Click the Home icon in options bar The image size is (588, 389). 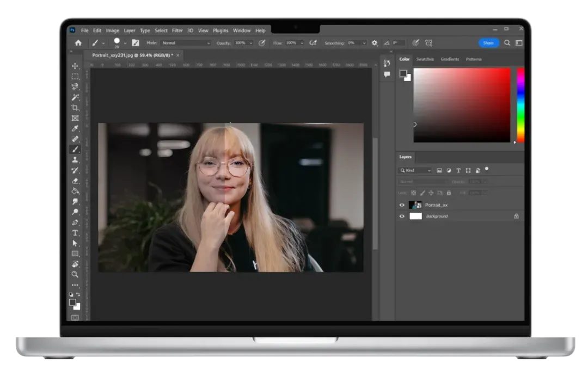coord(78,43)
